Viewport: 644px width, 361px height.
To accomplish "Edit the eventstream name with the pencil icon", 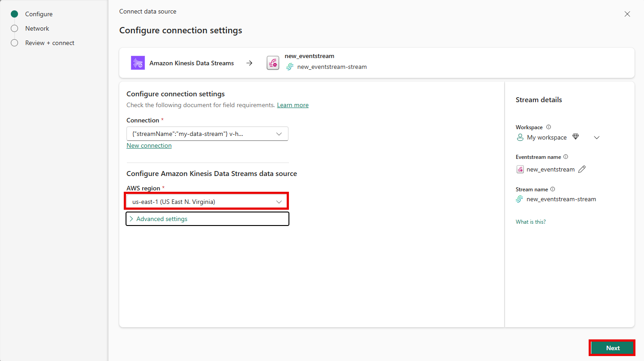I will (x=582, y=169).
